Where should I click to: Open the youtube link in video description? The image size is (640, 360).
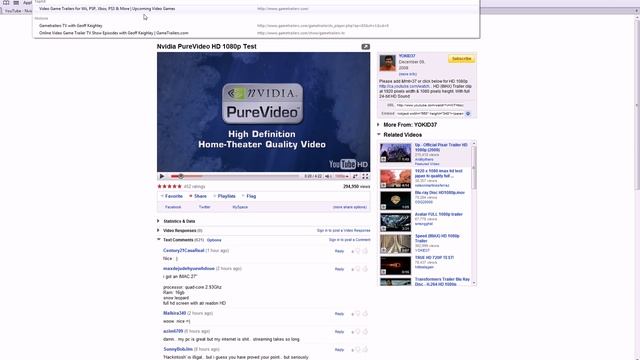[x=404, y=87]
